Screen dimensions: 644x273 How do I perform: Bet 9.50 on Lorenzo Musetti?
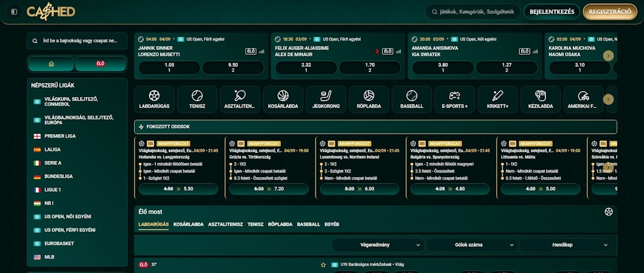click(x=233, y=68)
